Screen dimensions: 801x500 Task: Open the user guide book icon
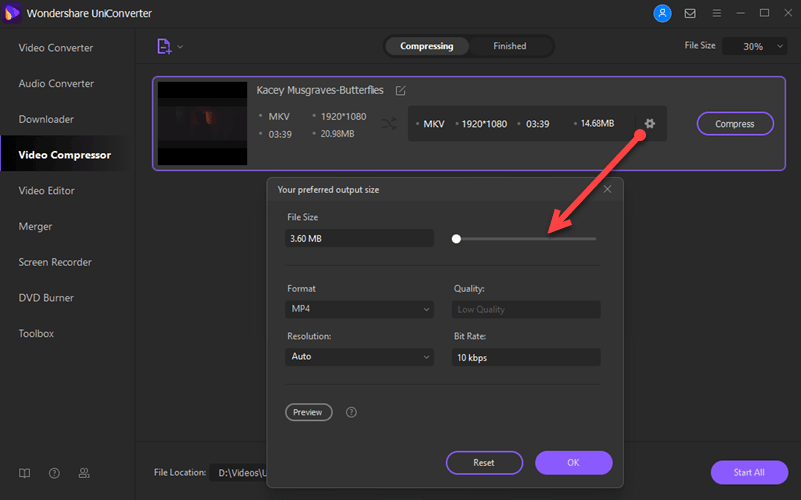click(x=25, y=473)
